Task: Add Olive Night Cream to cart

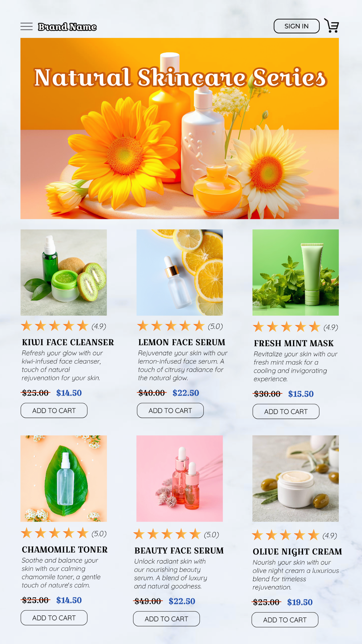Action: [285, 620]
